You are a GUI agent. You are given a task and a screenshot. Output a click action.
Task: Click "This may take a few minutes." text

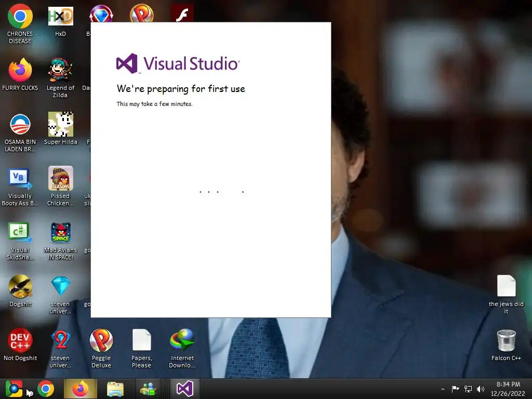(154, 104)
